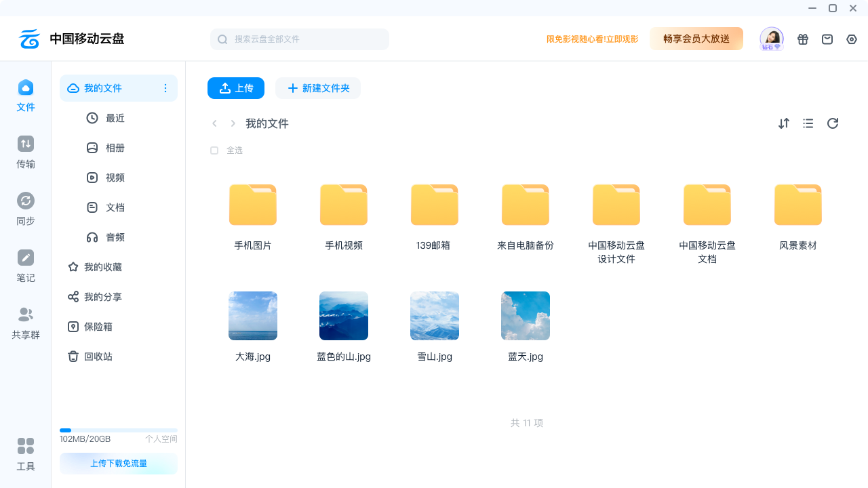Change the file sort order

784,123
